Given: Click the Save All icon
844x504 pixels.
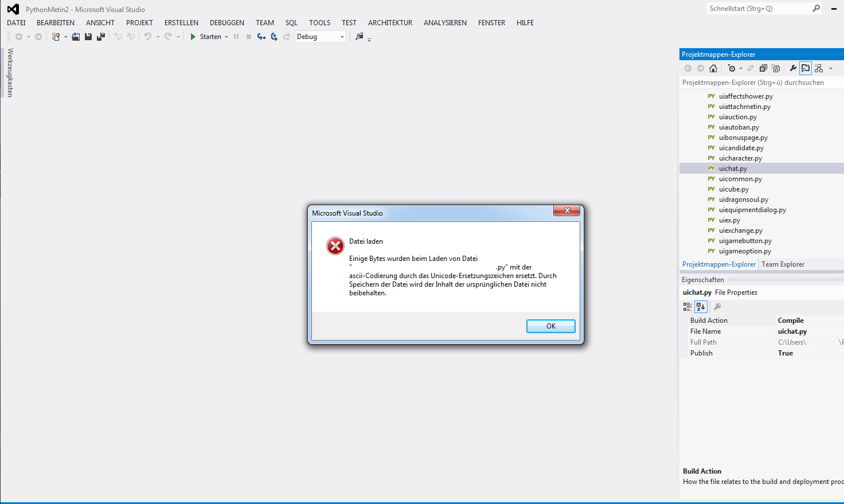Looking at the screenshot, I should pyautogui.click(x=101, y=37).
